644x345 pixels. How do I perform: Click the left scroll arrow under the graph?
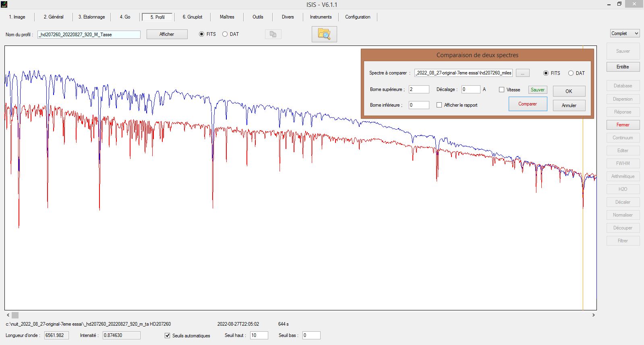pos(8,315)
